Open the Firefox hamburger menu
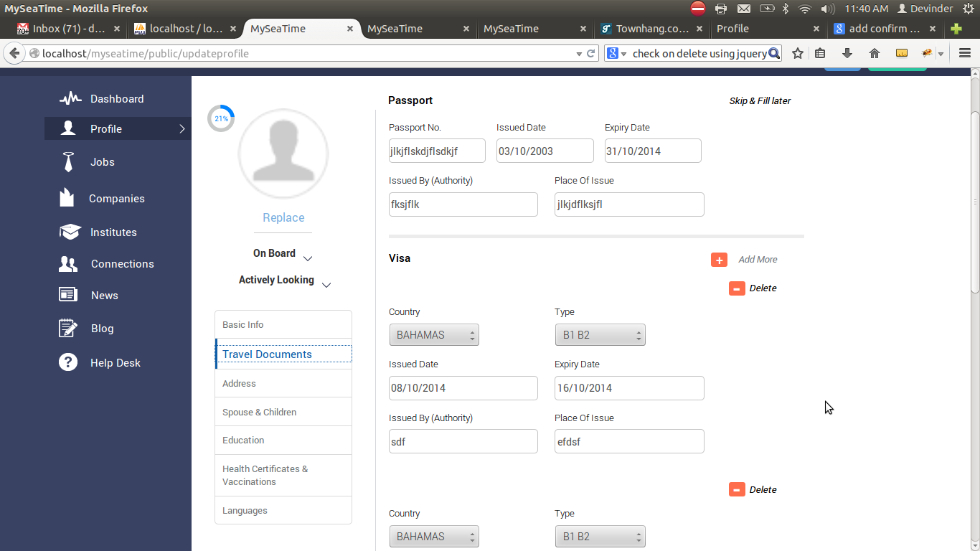Viewport: 980px width, 551px height. 965,53
